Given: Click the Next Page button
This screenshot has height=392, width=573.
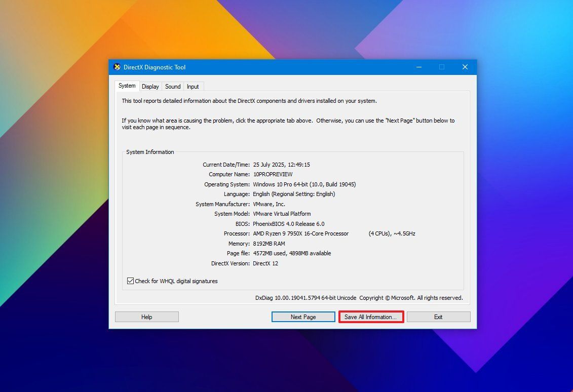Looking at the screenshot, I should point(303,317).
